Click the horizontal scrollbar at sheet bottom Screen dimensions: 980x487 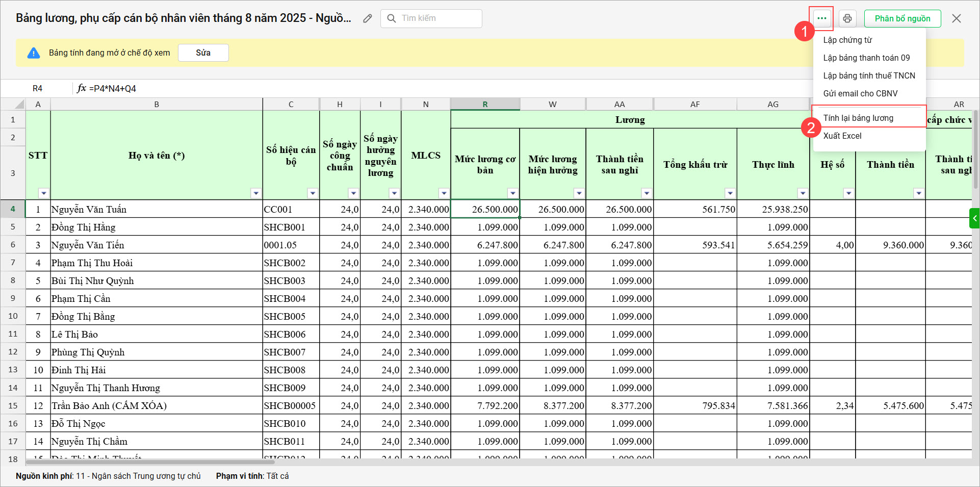150,462
